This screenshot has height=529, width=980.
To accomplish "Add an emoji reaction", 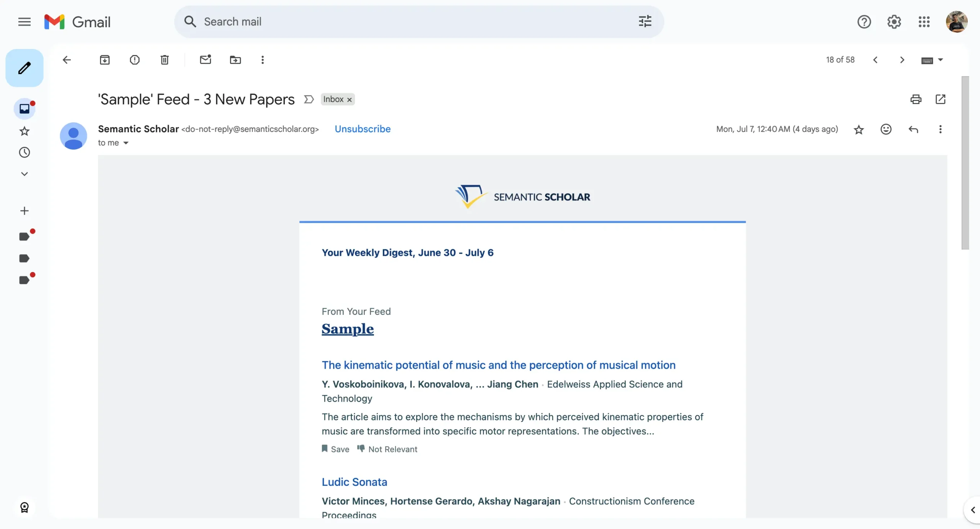I will [886, 129].
